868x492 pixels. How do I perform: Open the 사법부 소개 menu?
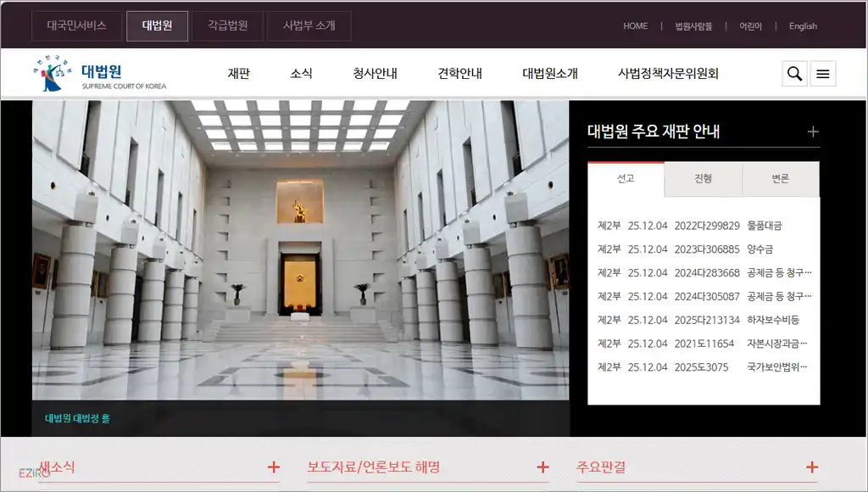click(x=309, y=25)
